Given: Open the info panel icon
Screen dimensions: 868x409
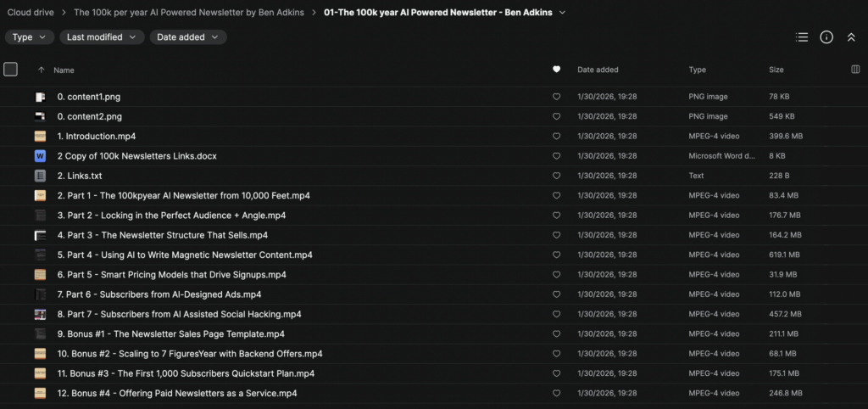Looking at the screenshot, I should [826, 37].
